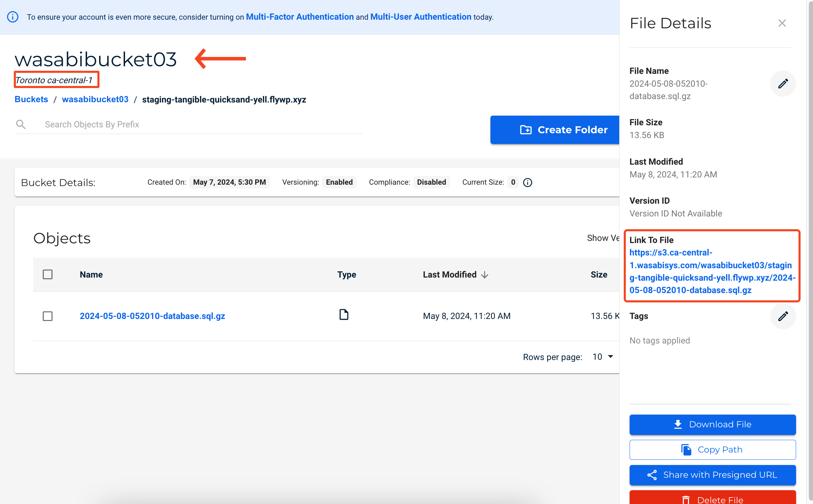
Task: Click the Delete File button
Action: [x=712, y=497]
